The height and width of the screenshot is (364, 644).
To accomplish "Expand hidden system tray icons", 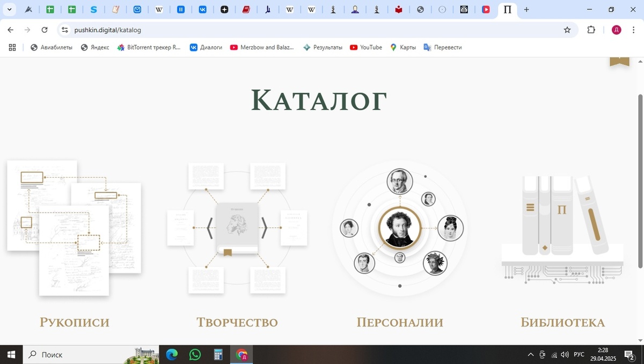I will 530,355.
